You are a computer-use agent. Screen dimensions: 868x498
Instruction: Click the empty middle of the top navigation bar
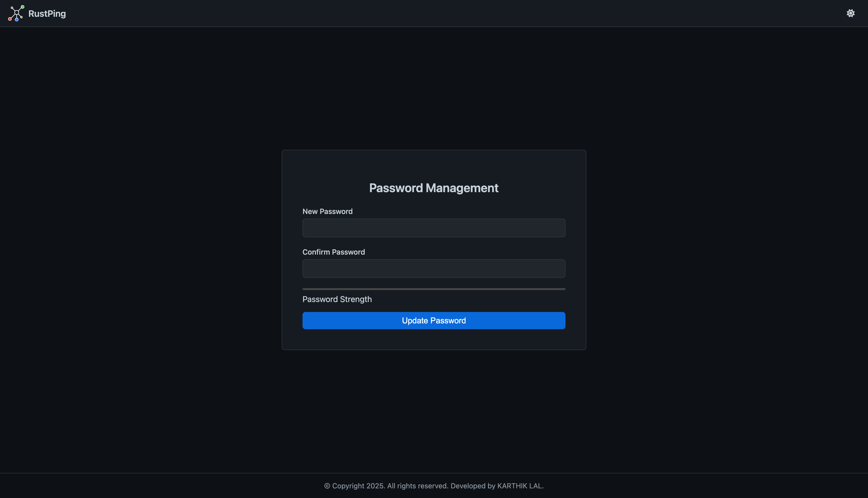tap(434, 13)
